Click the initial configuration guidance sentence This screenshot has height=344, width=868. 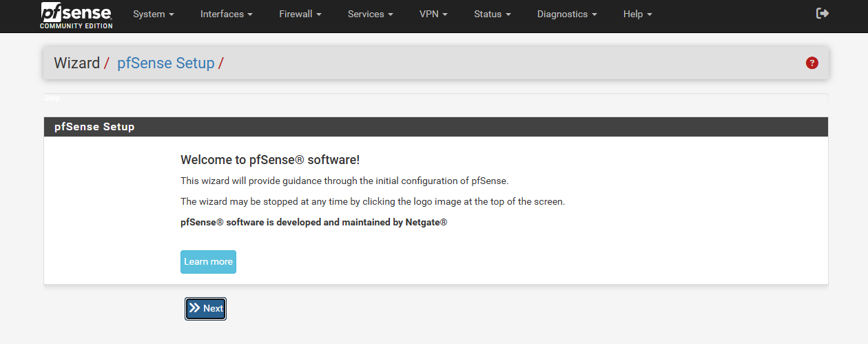[x=344, y=181]
